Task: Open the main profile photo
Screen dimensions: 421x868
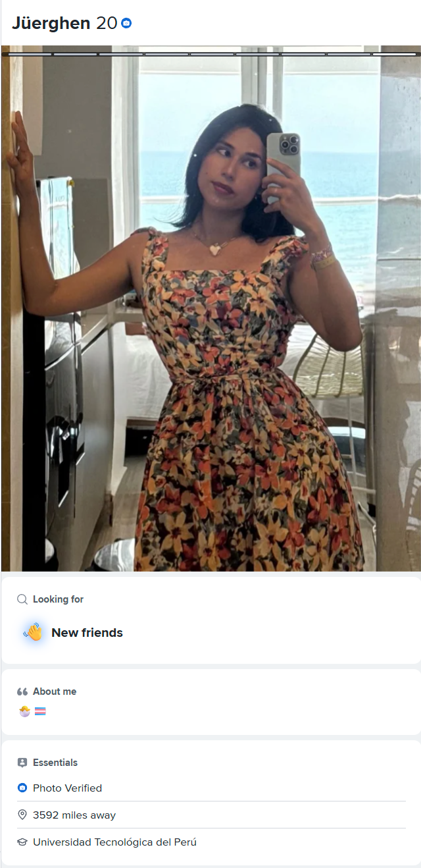Action: coord(210,308)
